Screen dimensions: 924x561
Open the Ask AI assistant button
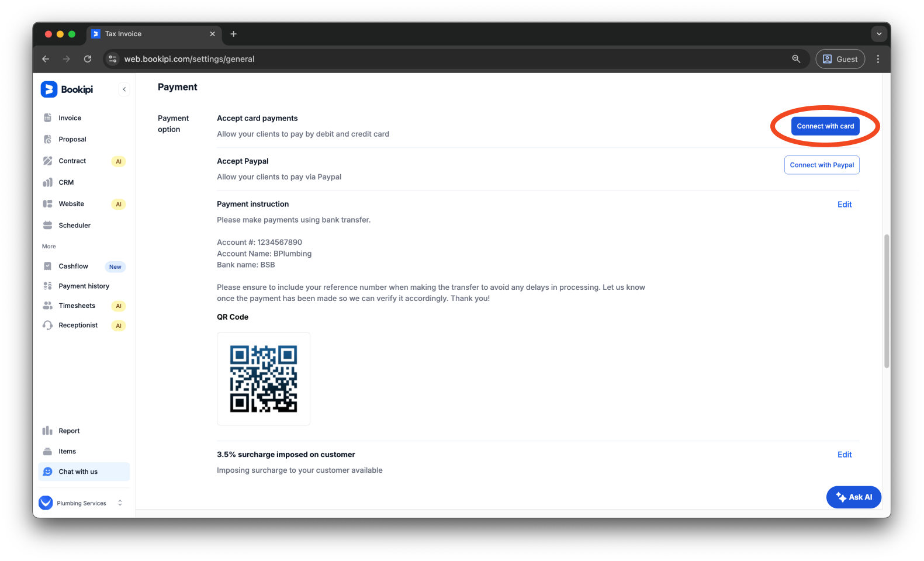pos(854,497)
